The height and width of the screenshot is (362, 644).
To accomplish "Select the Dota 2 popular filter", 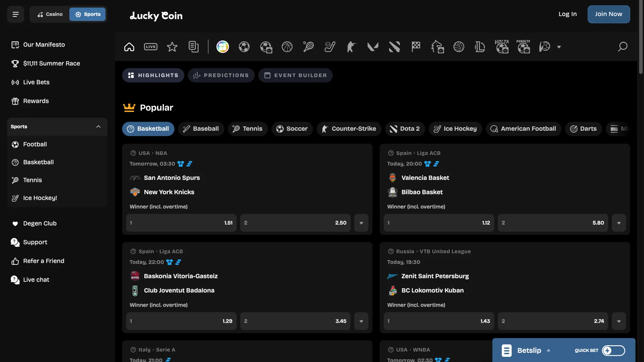I will [x=405, y=129].
